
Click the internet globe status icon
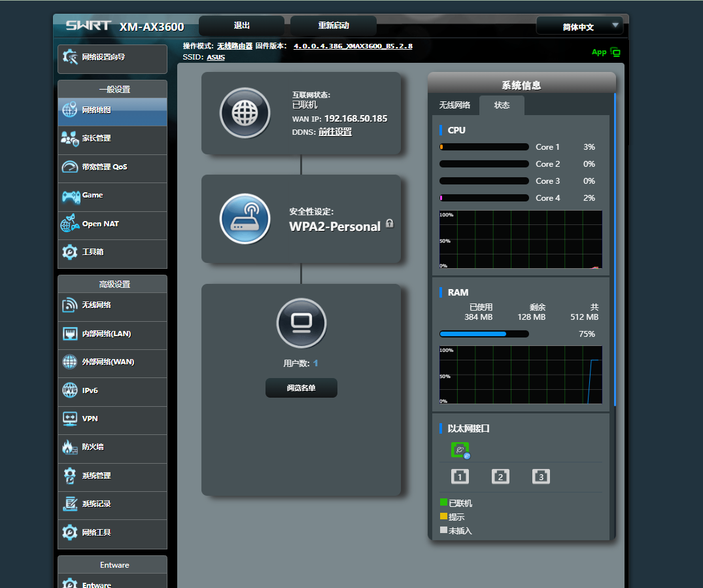[245, 112]
